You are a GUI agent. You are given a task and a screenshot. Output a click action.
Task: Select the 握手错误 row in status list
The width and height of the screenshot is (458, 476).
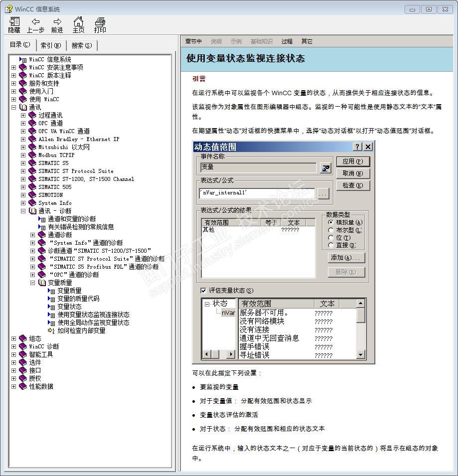(298, 347)
